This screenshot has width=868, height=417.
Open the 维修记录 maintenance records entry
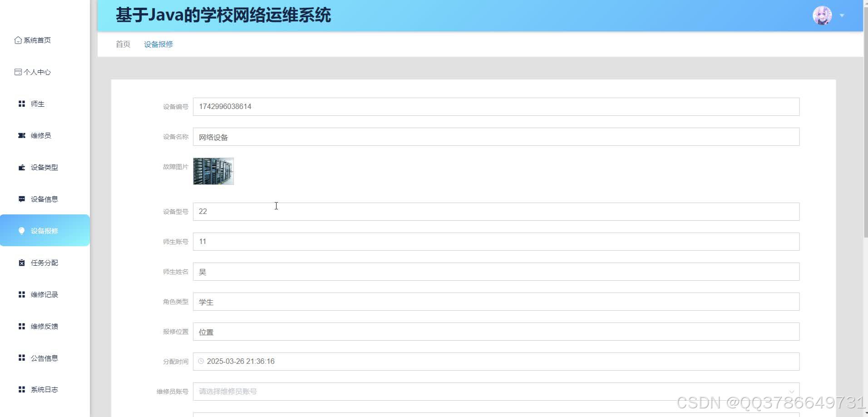coord(44,294)
